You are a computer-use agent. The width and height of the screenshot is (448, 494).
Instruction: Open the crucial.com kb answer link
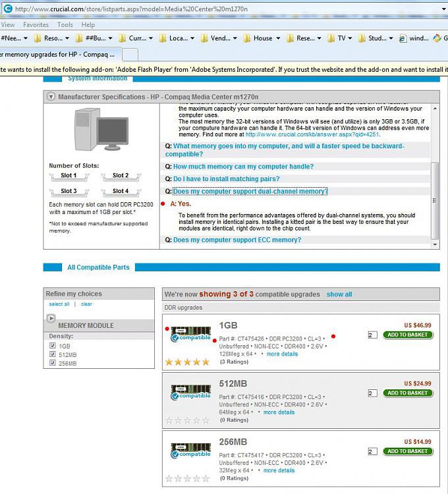pyautogui.click(x=312, y=134)
